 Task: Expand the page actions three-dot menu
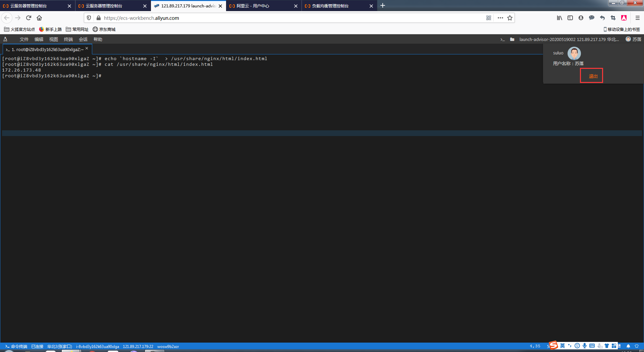tap(500, 18)
